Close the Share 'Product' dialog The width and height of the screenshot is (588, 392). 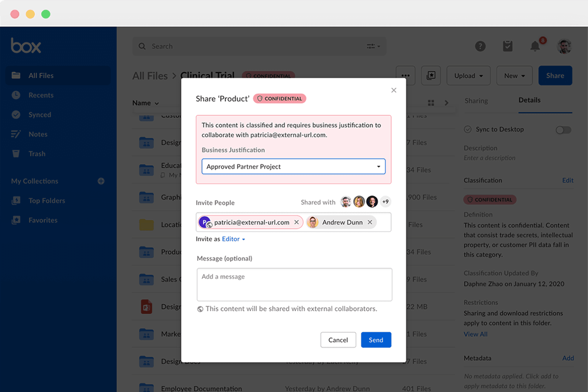tap(394, 90)
